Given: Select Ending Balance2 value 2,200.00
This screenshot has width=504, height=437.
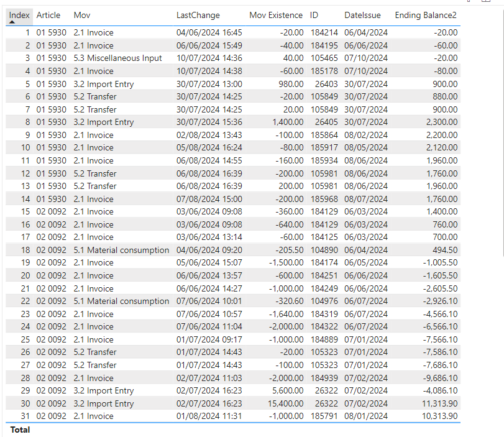Looking at the screenshot, I should (442, 135).
